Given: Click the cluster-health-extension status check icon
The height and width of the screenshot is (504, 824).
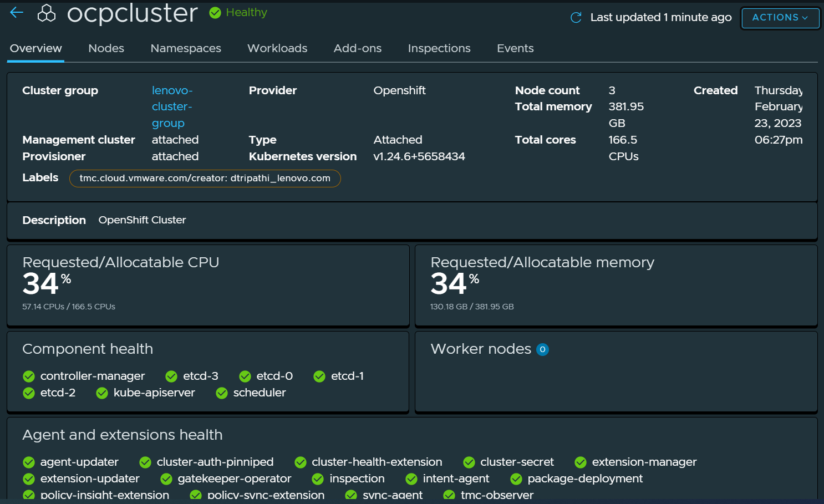Looking at the screenshot, I should (x=301, y=462).
